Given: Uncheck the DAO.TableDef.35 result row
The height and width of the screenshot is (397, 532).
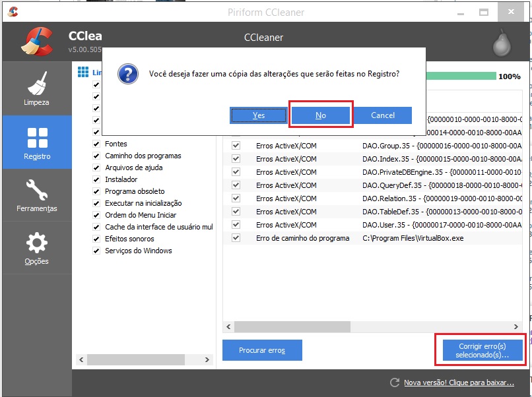Looking at the screenshot, I should click(x=236, y=212).
